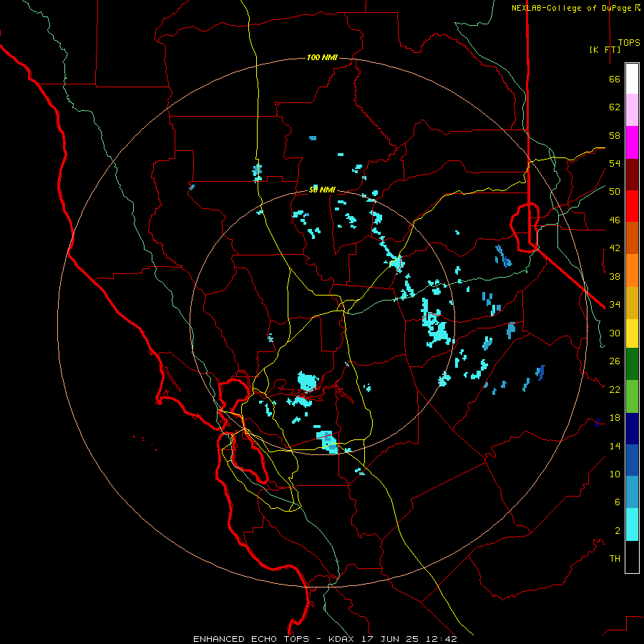This screenshot has width=644, height=644.
Task: Click the legend value 30
Action: [x=615, y=333]
